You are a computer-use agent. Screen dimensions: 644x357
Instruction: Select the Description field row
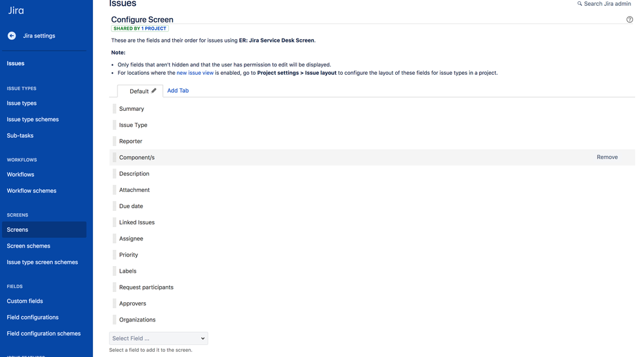[x=372, y=173]
